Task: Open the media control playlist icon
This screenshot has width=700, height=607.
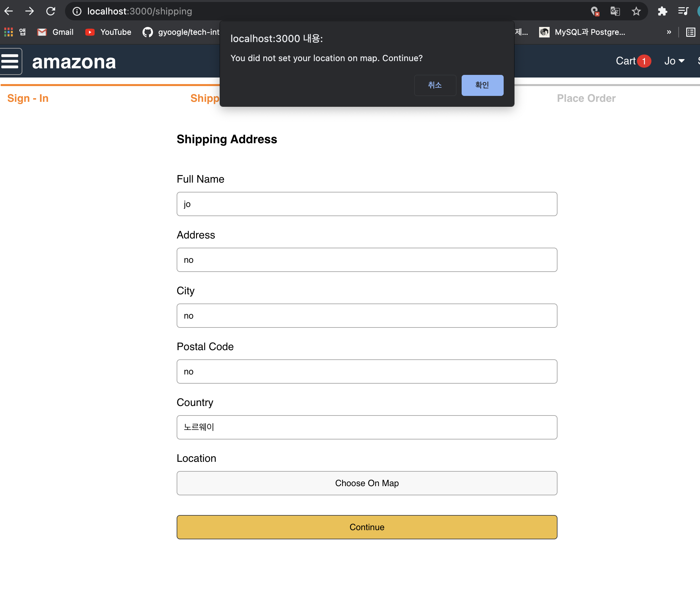Action: (683, 11)
